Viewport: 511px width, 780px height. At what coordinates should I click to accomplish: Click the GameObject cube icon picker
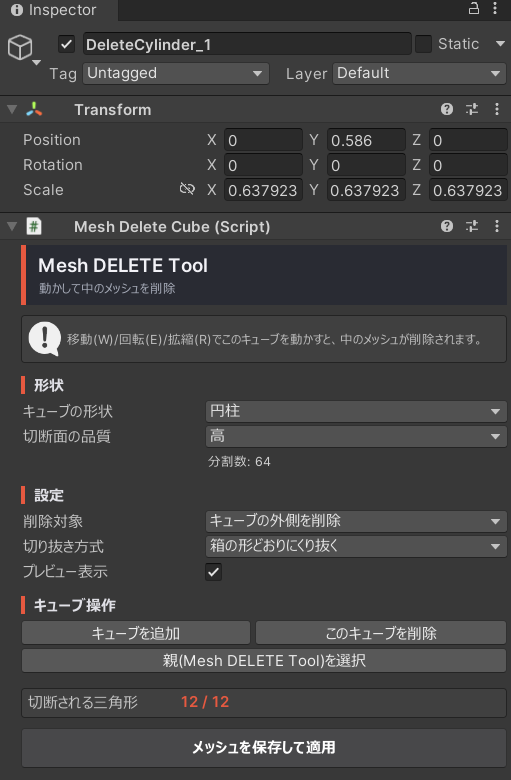[20, 48]
